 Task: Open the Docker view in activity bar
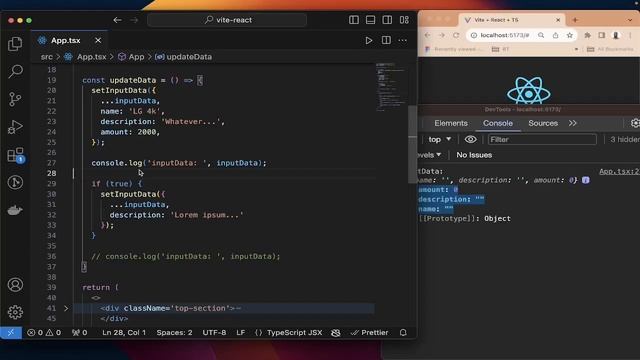(x=15, y=210)
